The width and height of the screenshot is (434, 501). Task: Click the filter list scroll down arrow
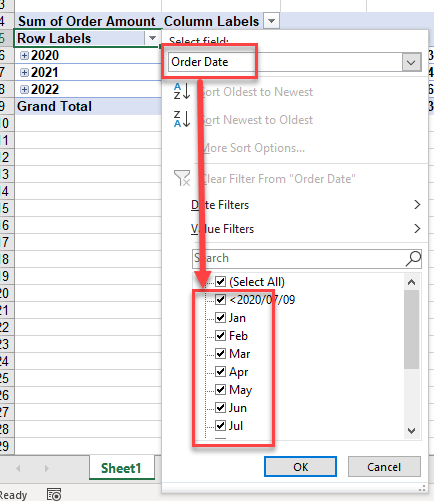(411, 431)
